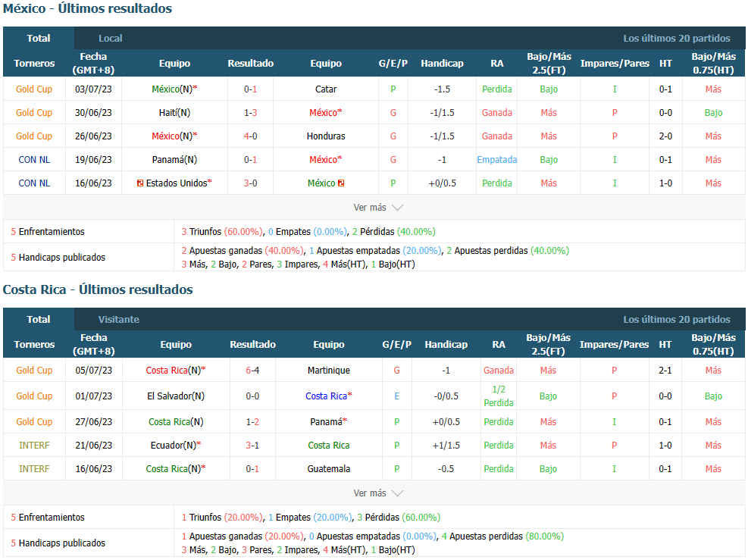
Task: Click Estados Unidos team name
Action: click(177, 183)
